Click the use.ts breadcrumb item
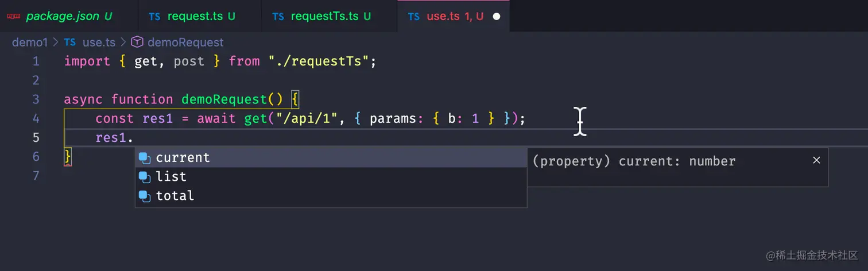The image size is (868, 271). point(99,42)
